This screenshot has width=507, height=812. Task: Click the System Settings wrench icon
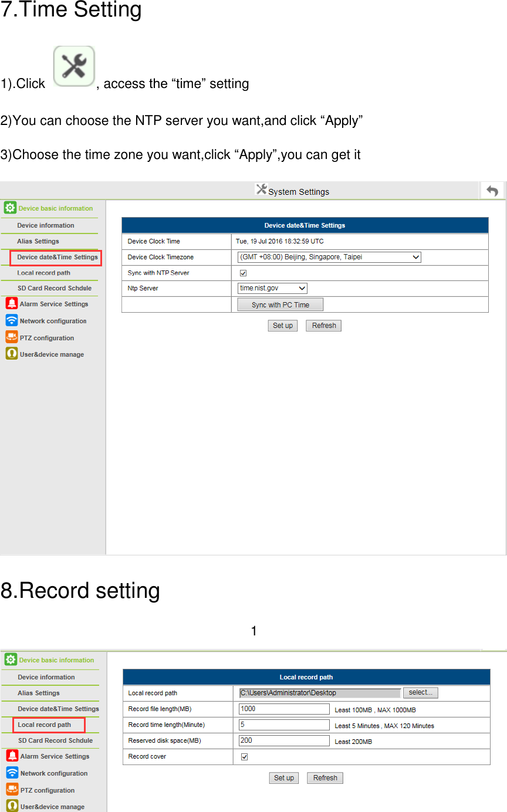coord(262,190)
